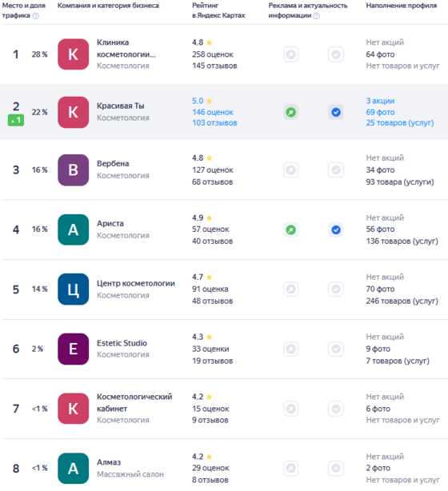Screen dimensions: 448x491
Task: Open the '25 товаров (услуг)' link
Action: pyautogui.click(x=400, y=123)
